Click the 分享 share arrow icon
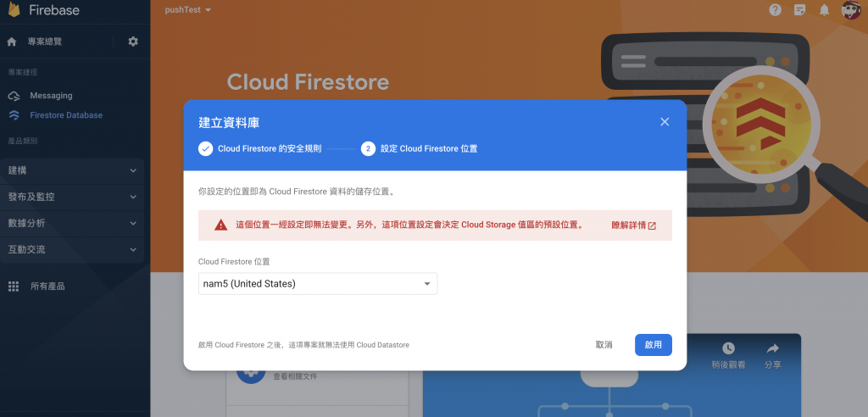 point(772,348)
